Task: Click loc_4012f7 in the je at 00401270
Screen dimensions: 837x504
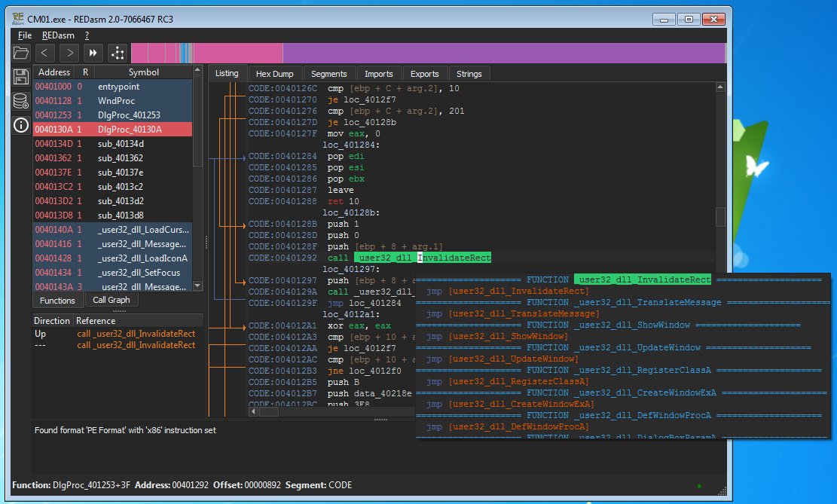Action: [369, 100]
